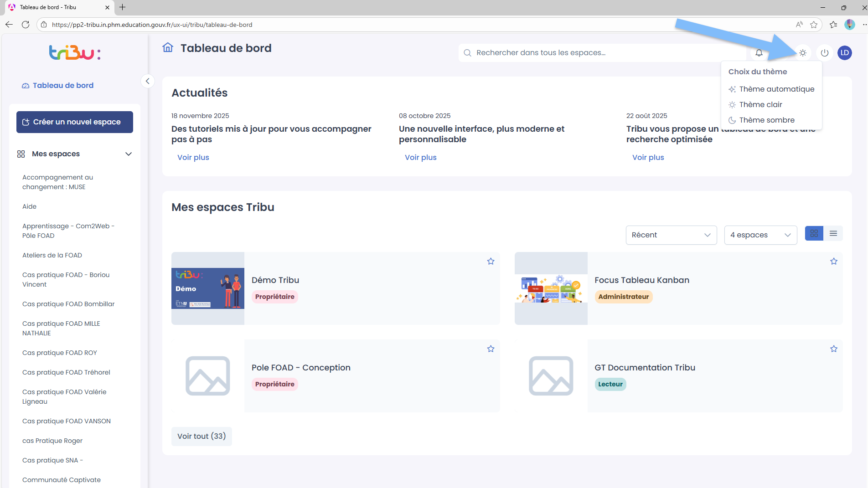Open Accompagnement au changement : MUSE space
The image size is (868, 488).
point(58,182)
